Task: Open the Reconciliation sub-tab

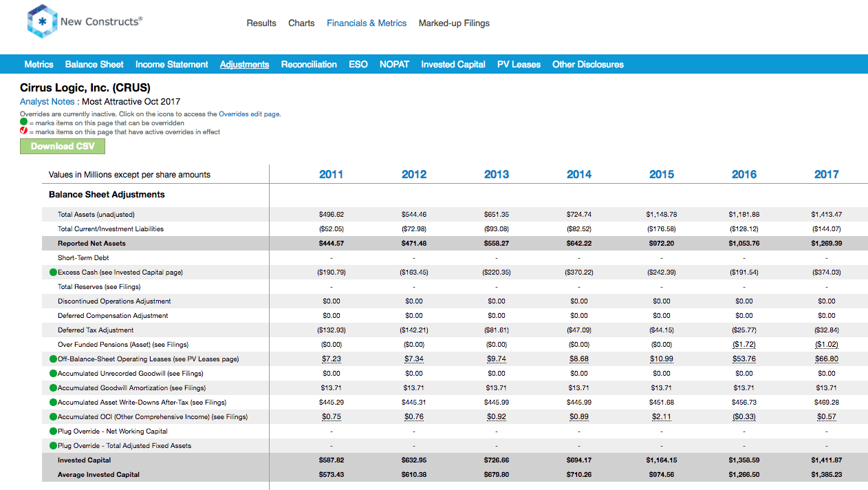Action: click(309, 64)
